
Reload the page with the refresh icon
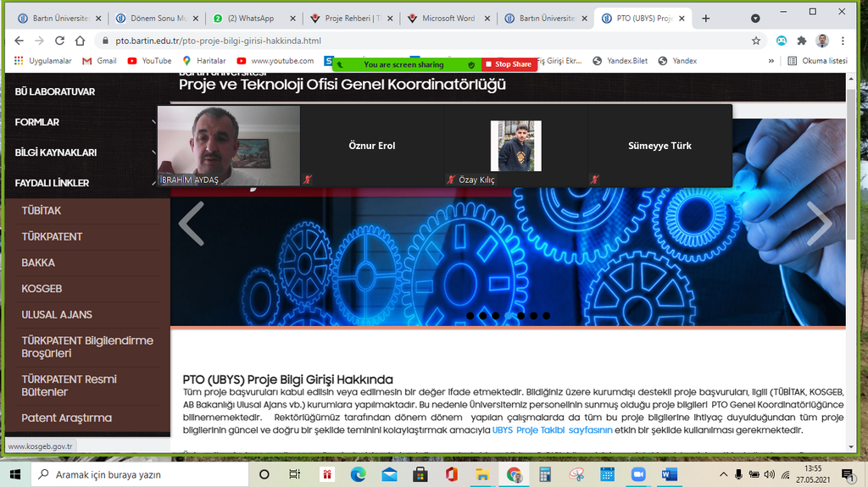58,41
